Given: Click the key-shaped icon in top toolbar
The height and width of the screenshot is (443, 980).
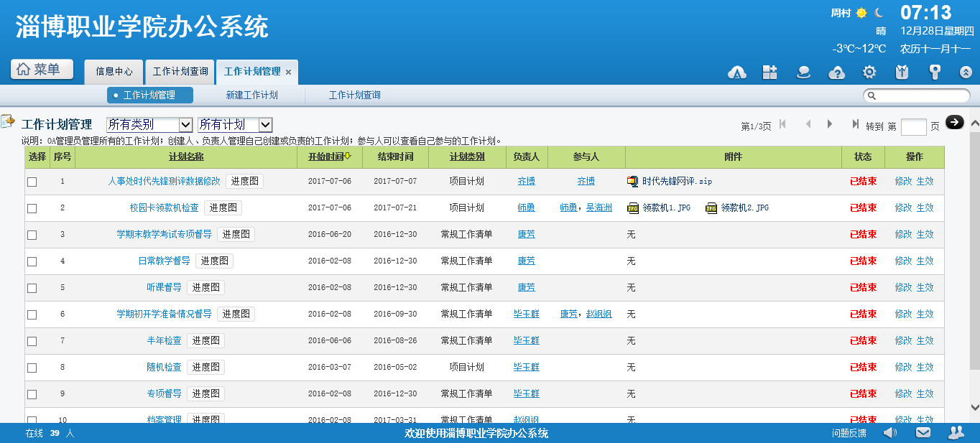Looking at the screenshot, I should coord(935,72).
